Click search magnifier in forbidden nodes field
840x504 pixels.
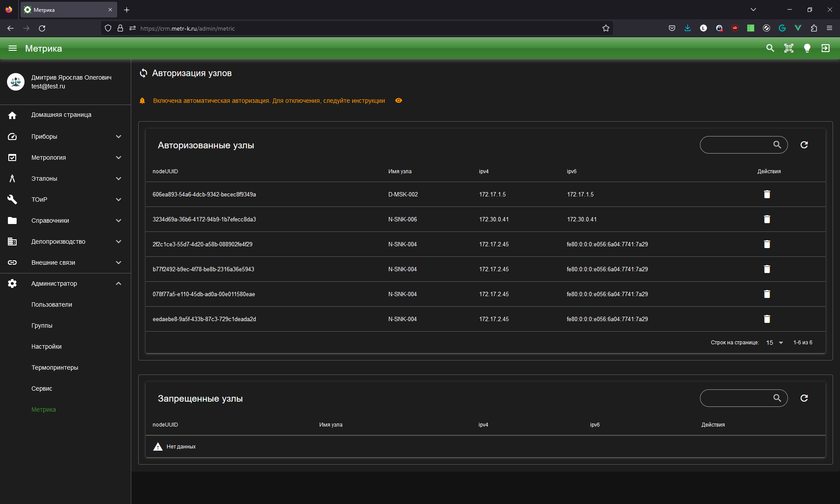(x=777, y=398)
